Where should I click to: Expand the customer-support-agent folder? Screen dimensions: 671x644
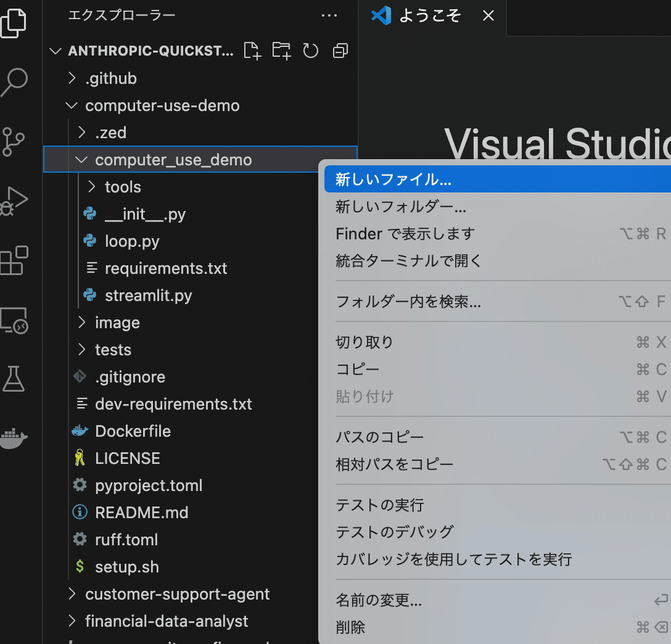click(x=72, y=593)
